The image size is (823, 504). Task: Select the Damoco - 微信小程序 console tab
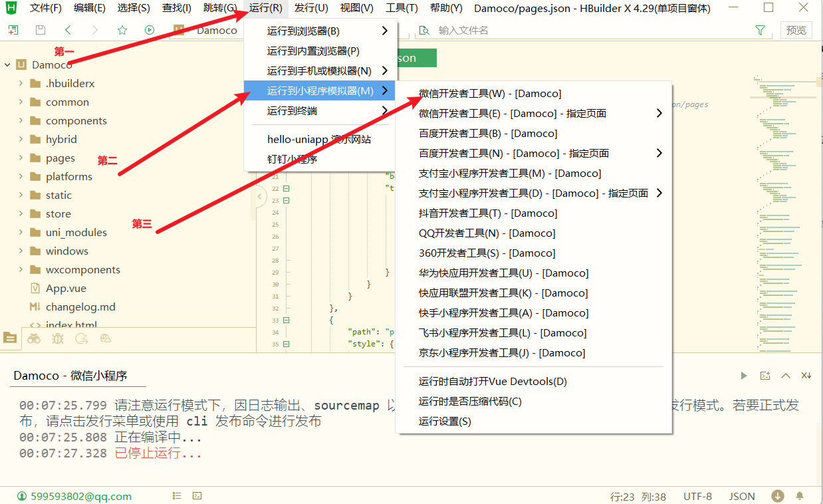70,376
